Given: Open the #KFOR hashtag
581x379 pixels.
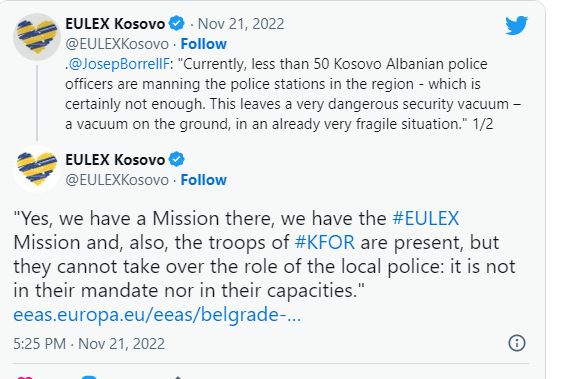Looking at the screenshot, I should 325,242.
